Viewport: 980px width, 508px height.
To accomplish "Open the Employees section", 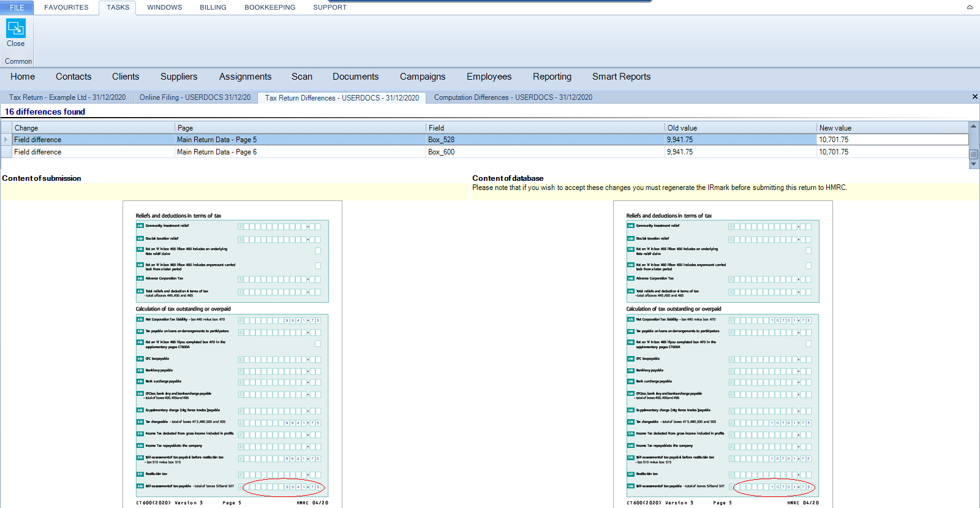I will point(489,77).
